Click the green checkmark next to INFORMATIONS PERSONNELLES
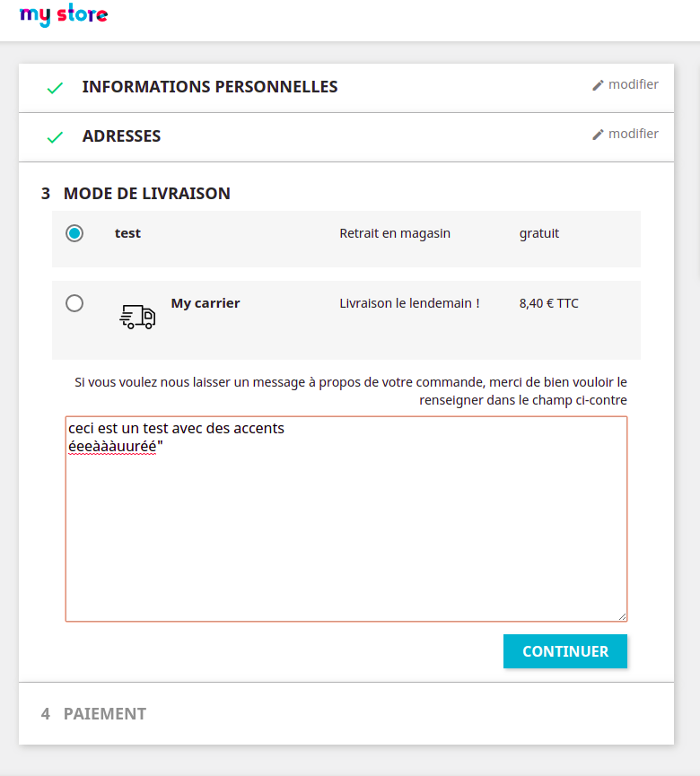The width and height of the screenshot is (700, 776). pyautogui.click(x=55, y=87)
